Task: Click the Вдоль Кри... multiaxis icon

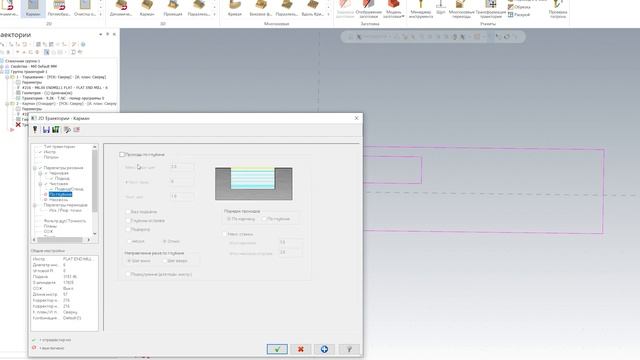Action: (x=313, y=8)
